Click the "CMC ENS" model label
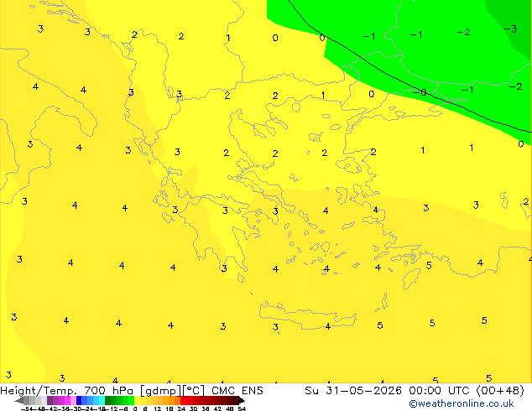 coord(237,391)
